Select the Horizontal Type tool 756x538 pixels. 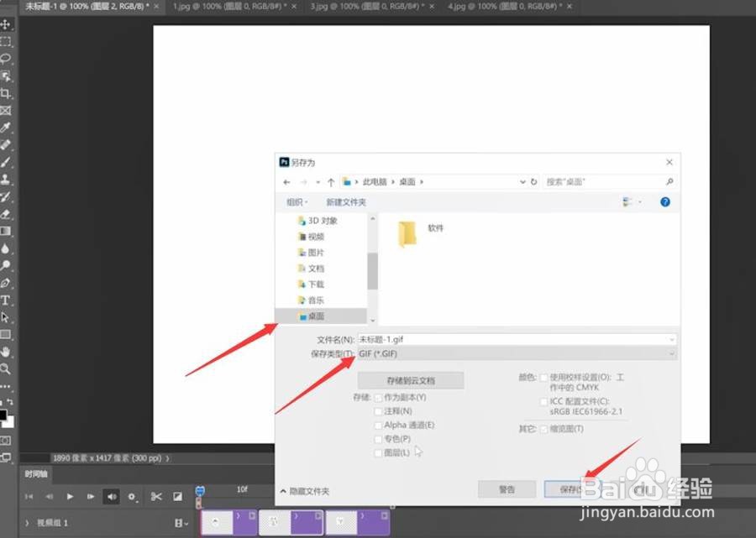point(6,300)
